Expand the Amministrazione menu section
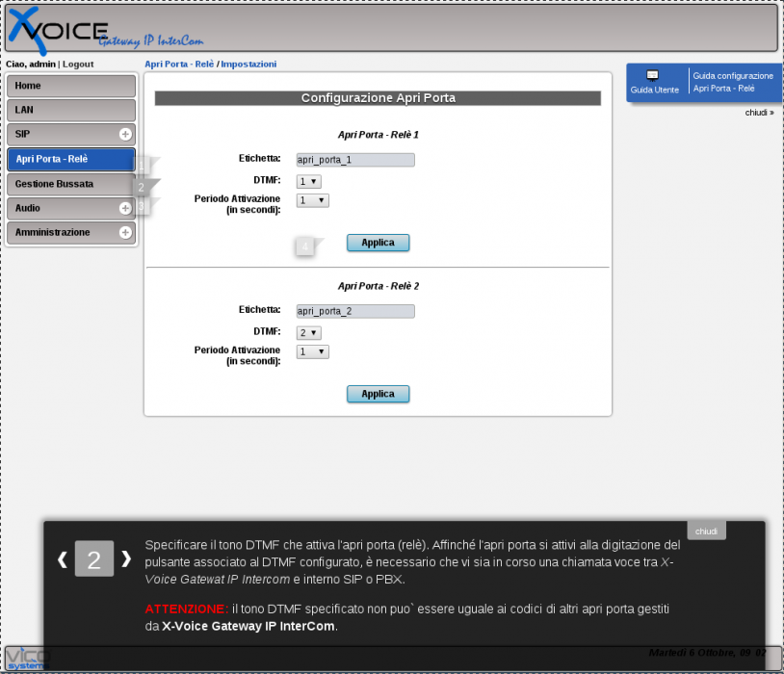This screenshot has height=674, width=784. 125,233
